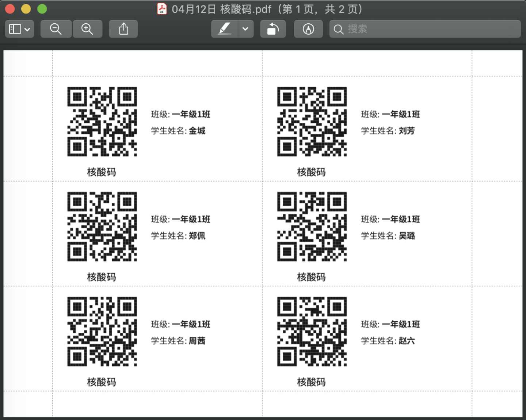Click student name 刘芳
Viewport: 526px width, 420px height.
tap(407, 131)
